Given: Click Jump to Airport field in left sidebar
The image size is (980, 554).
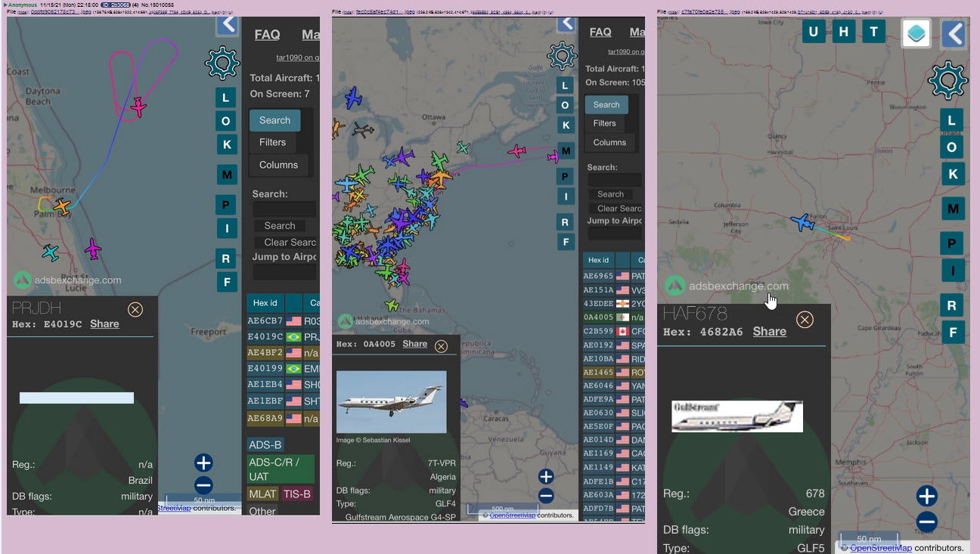Looking at the screenshot, I should [x=284, y=272].
